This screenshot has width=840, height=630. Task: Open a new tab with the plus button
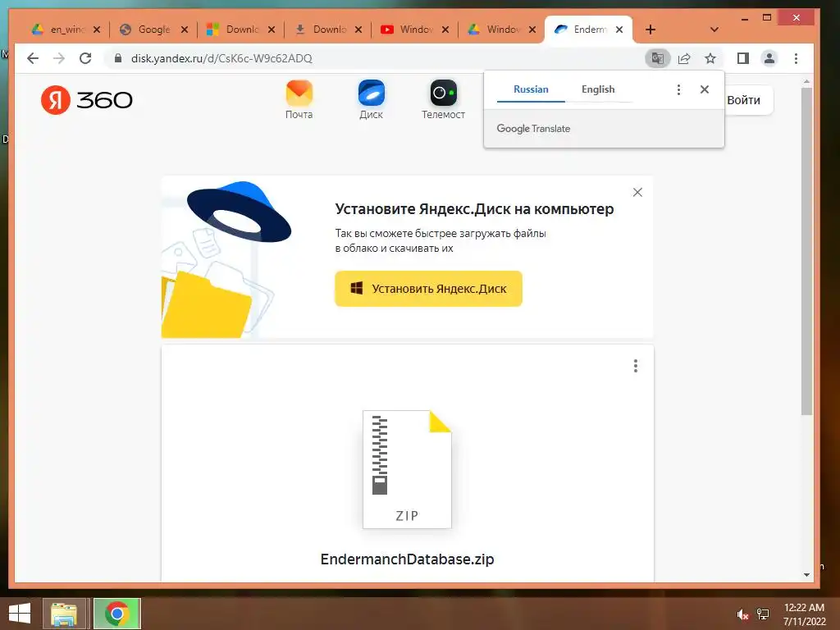pos(651,30)
